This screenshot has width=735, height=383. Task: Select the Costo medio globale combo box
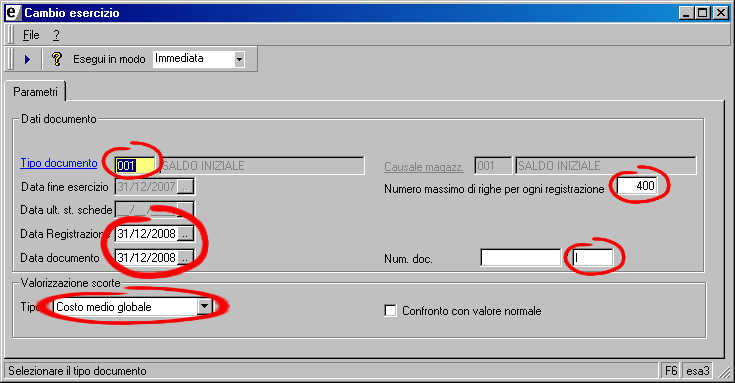pos(132,307)
